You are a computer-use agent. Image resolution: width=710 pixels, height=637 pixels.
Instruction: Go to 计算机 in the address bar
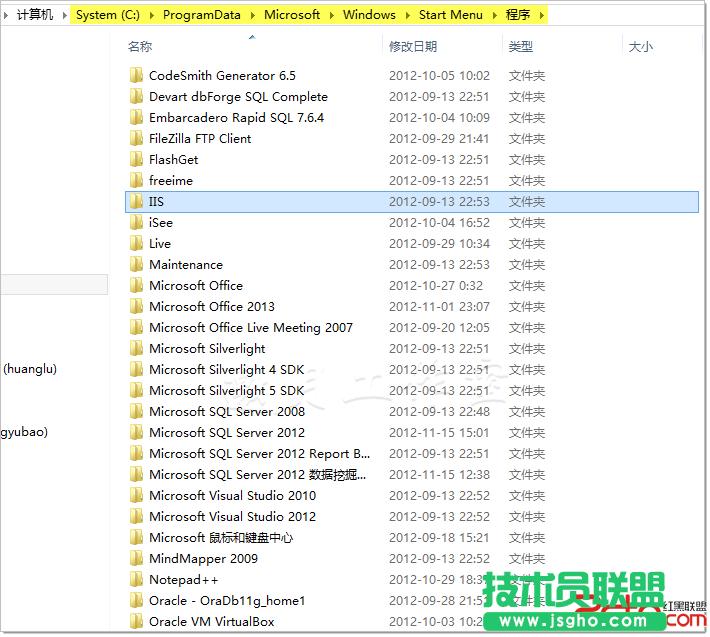[35, 15]
